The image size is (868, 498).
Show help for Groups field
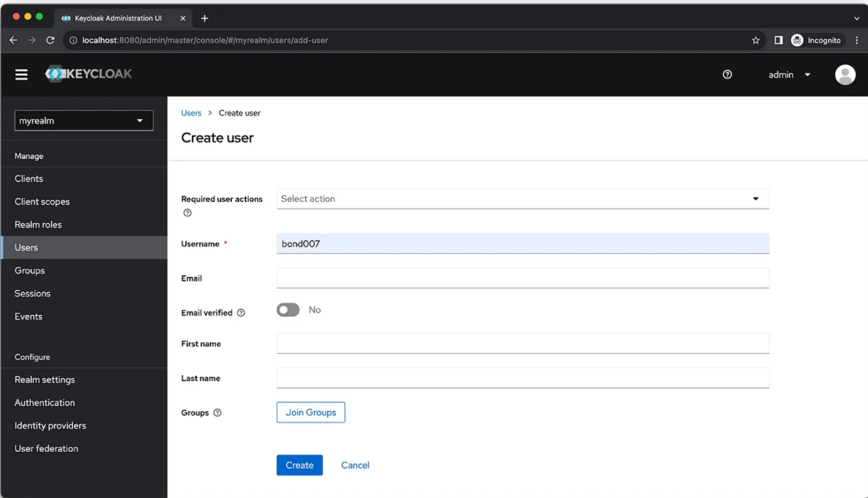tap(217, 412)
